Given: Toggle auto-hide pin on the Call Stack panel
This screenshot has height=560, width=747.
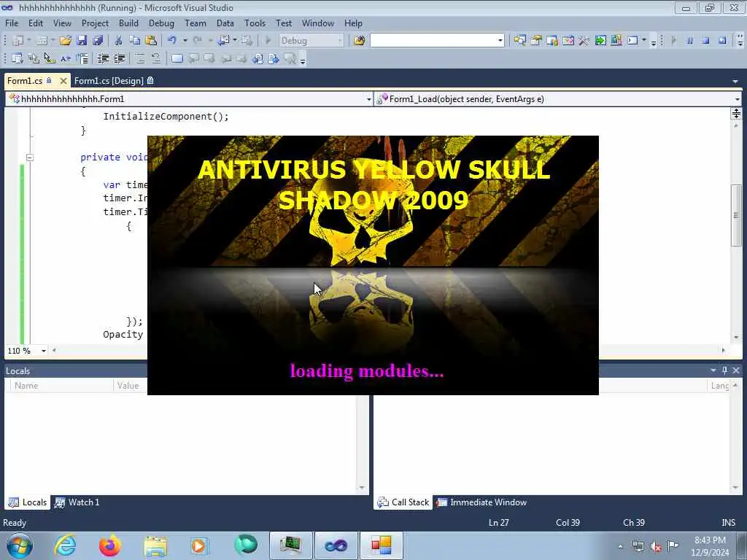Looking at the screenshot, I should tap(724, 370).
